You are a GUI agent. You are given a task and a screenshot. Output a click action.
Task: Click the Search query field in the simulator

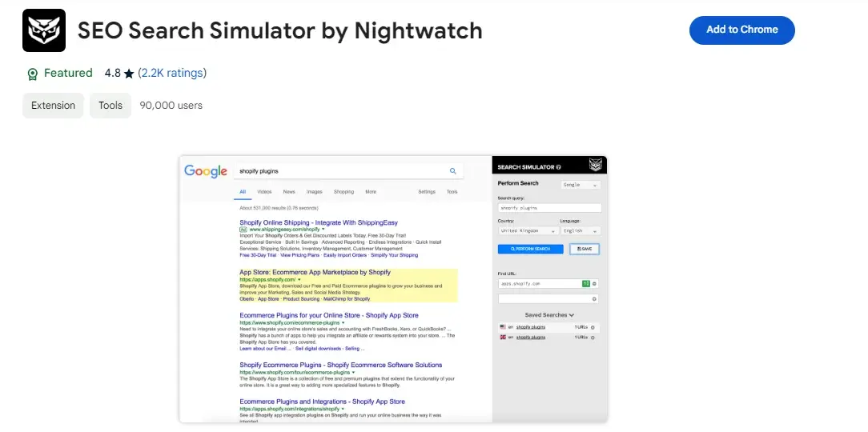point(549,208)
